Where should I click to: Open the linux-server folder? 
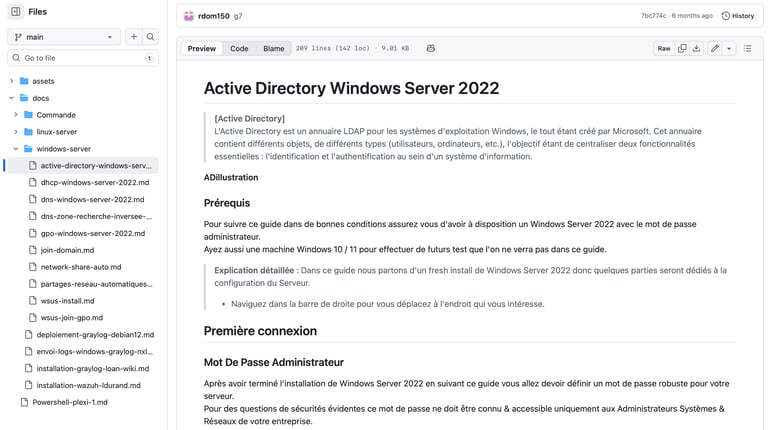[x=57, y=132]
